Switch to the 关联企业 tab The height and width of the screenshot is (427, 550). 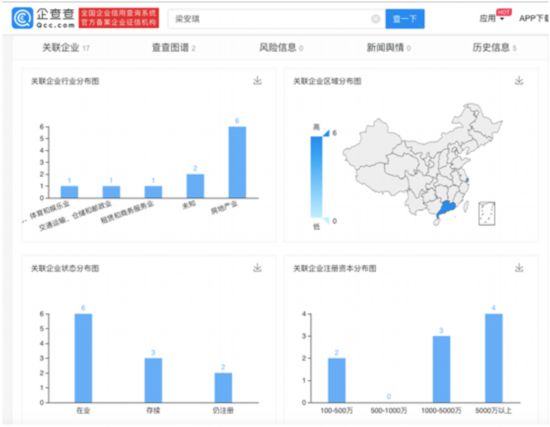(x=66, y=47)
